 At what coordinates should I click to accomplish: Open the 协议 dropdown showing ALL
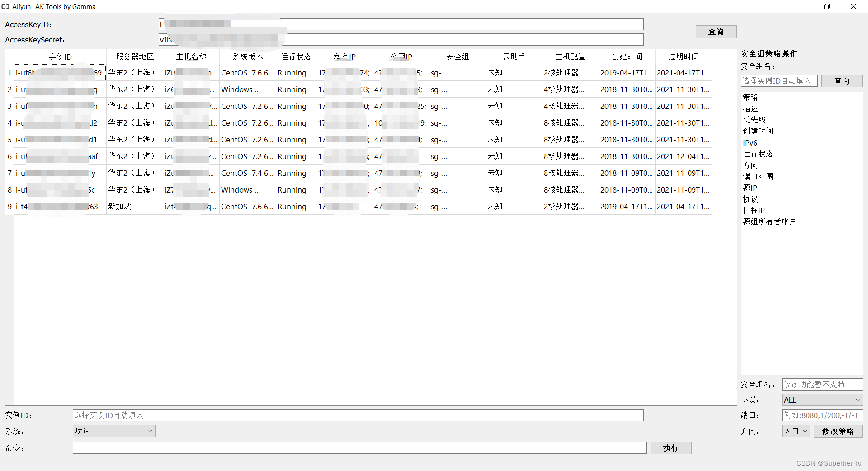821,400
